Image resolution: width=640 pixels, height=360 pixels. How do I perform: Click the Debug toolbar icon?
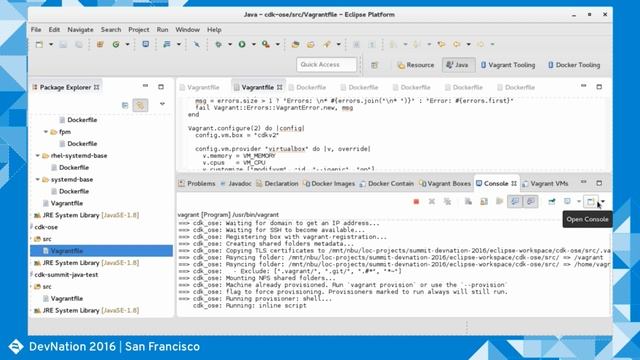pyautogui.click(x=218, y=44)
